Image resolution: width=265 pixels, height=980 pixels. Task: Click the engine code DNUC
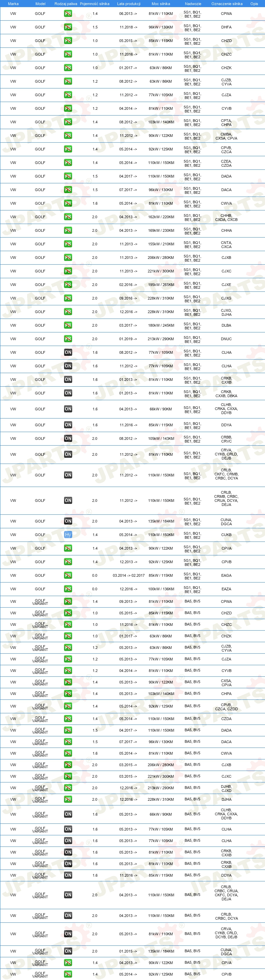226,339
